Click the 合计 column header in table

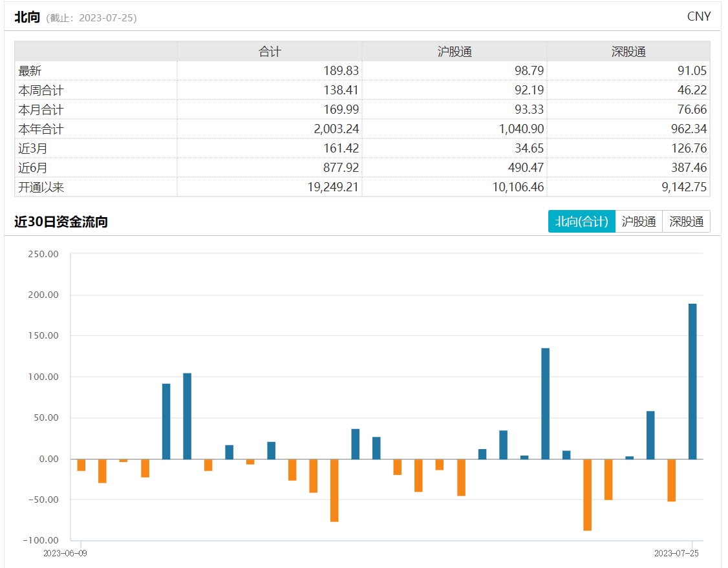270,52
